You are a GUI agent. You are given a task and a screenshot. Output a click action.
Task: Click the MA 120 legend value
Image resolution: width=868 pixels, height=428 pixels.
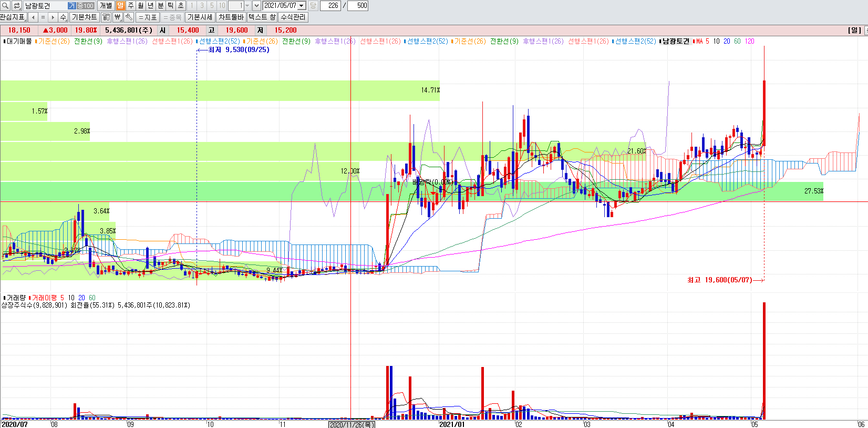(750, 41)
